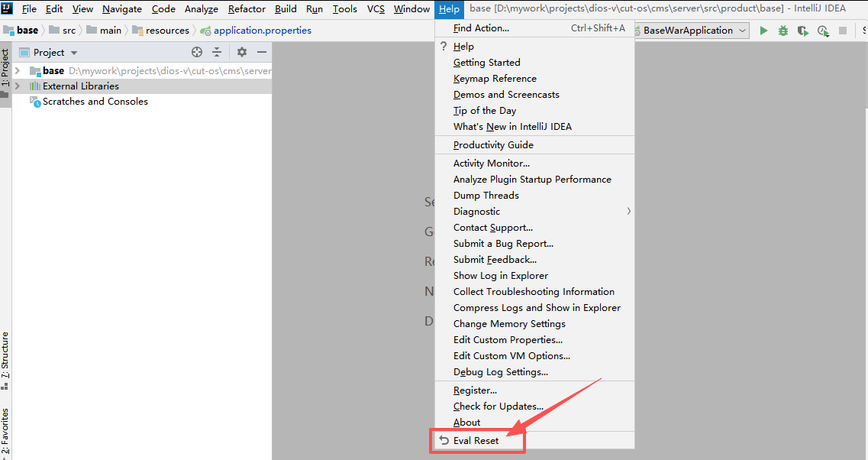Select Dump Threads entry

pos(534,196)
